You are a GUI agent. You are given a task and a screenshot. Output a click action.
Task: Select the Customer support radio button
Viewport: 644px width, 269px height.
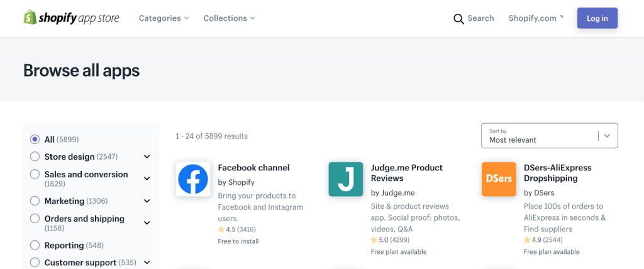coord(35,263)
